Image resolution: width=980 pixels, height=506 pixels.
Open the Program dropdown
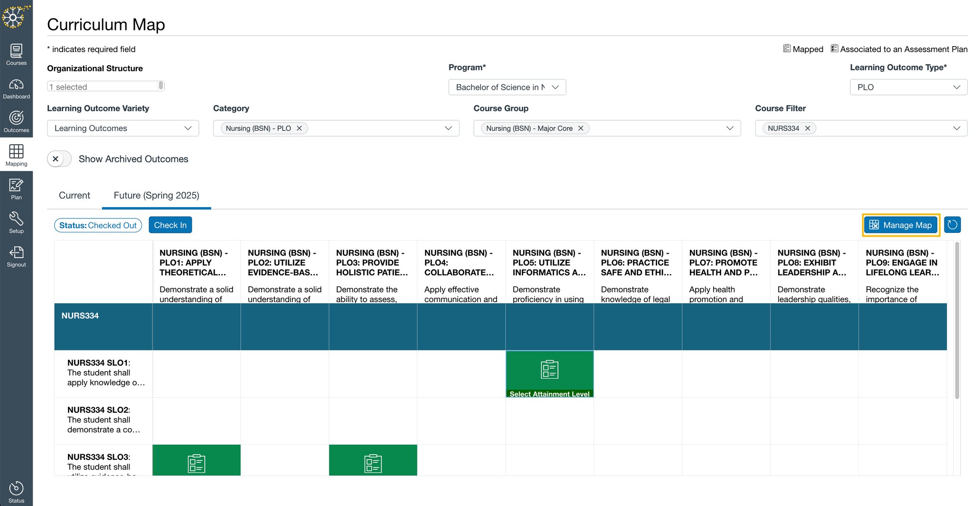507,87
